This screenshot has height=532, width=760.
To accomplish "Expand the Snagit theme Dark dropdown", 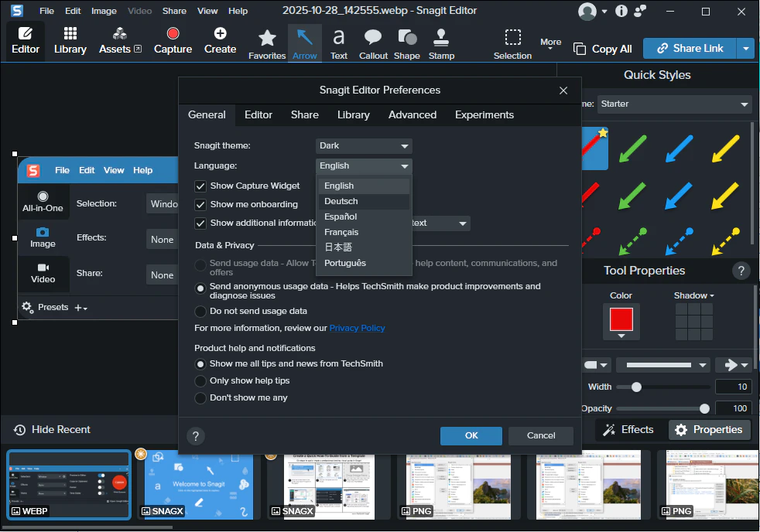I will click(364, 146).
